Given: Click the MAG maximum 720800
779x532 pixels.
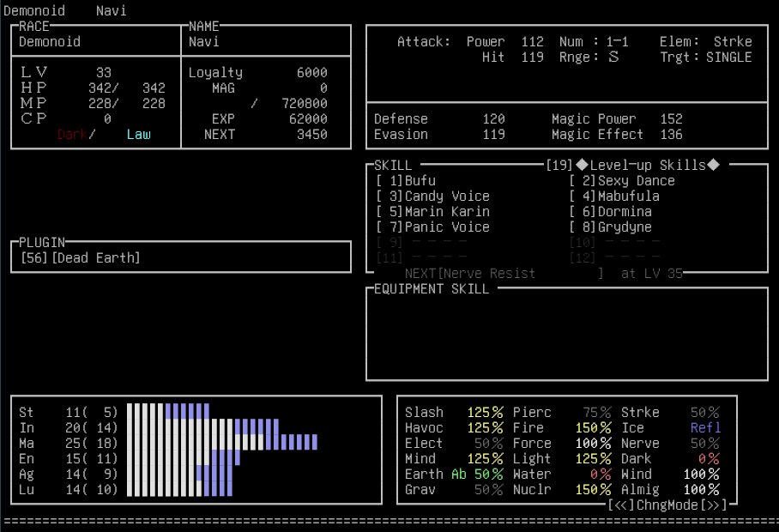Looking at the screenshot, I should click(x=305, y=103).
